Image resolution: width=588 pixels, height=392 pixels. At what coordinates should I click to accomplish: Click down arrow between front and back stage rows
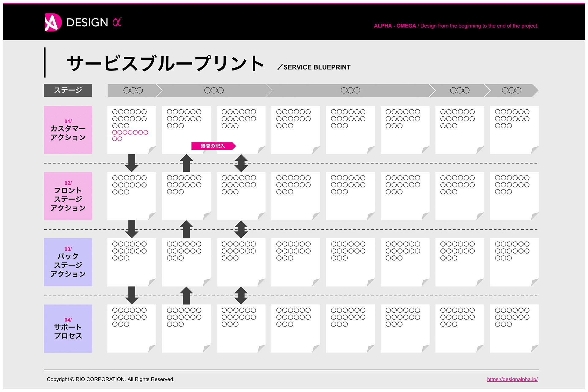coord(132,229)
